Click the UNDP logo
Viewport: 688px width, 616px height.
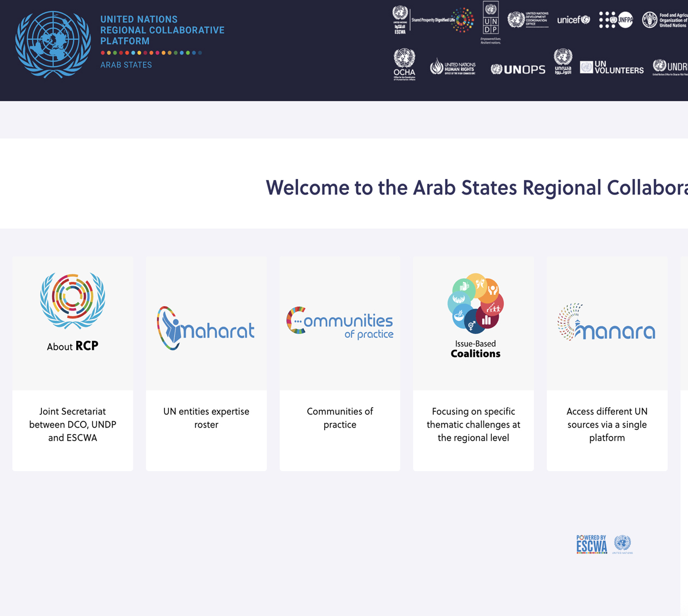tap(490, 22)
